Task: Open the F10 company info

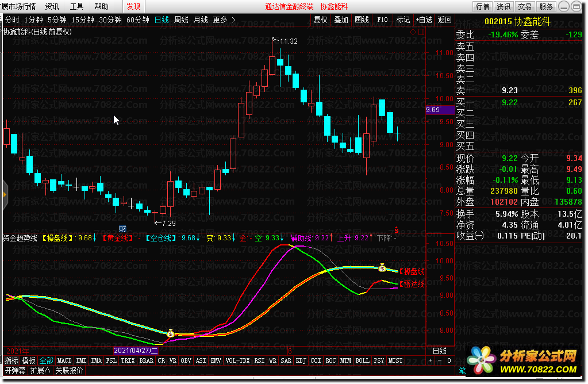Action: click(382, 20)
